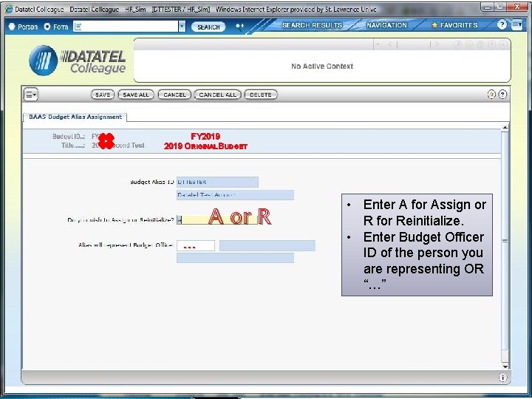Click the vertical scrollbar thumb grip

point(505,241)
